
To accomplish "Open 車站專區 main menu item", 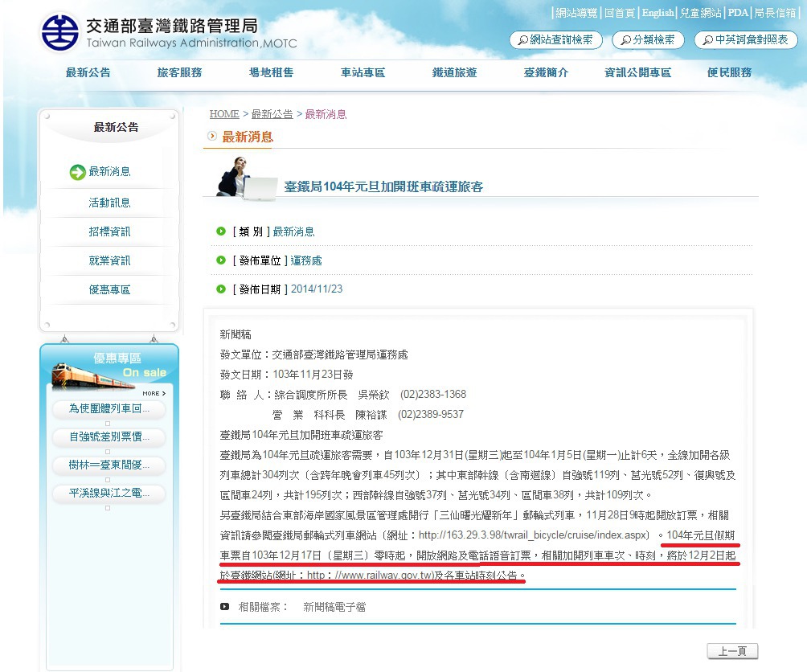I will (x=363, y=72).
